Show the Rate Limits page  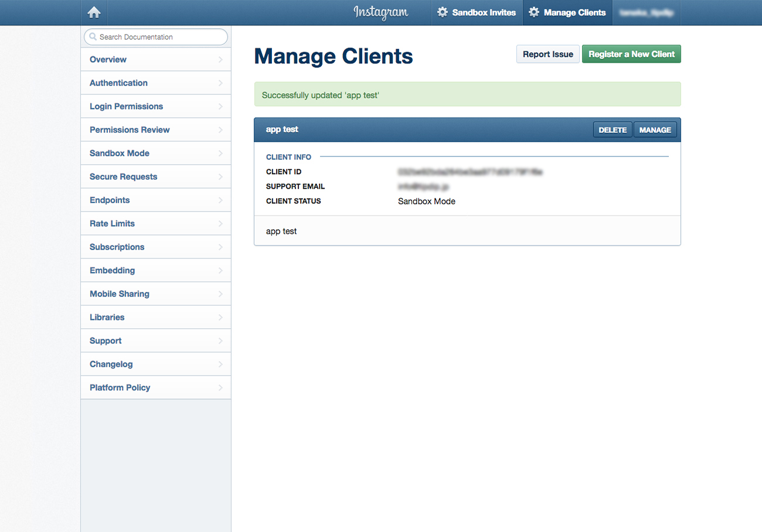[x=156, y=223]
